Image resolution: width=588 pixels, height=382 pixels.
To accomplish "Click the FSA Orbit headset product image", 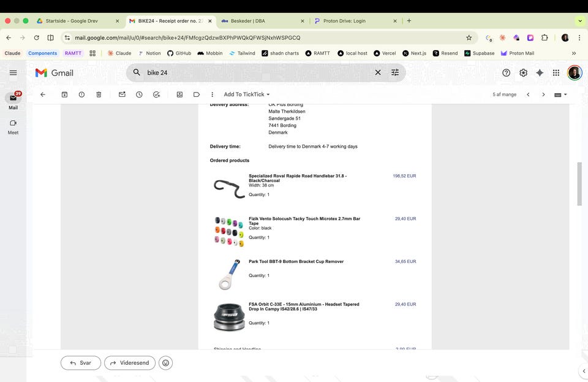I will (229, 317).
